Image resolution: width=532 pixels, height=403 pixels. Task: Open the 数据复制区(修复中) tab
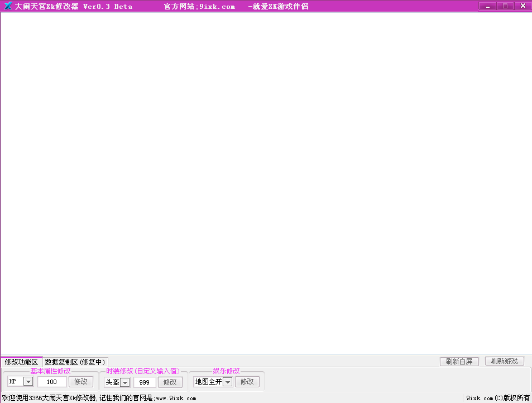pyautogui.click(x=75, y=362)
